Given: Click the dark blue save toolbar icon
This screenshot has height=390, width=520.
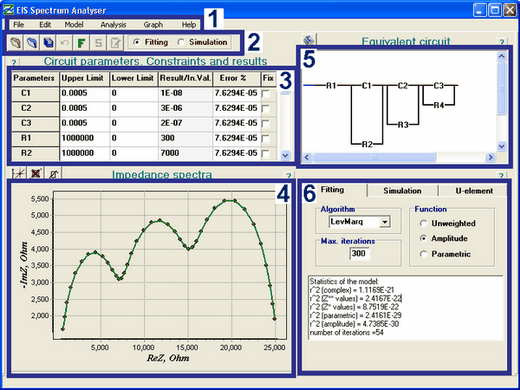Looking at the screenshot, I should [x=49, y=43].
